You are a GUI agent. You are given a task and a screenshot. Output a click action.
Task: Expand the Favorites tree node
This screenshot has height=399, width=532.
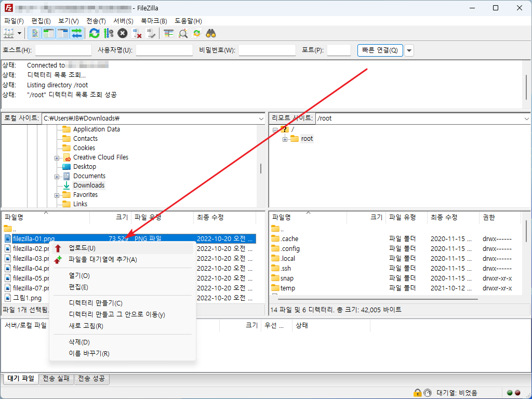57,195
